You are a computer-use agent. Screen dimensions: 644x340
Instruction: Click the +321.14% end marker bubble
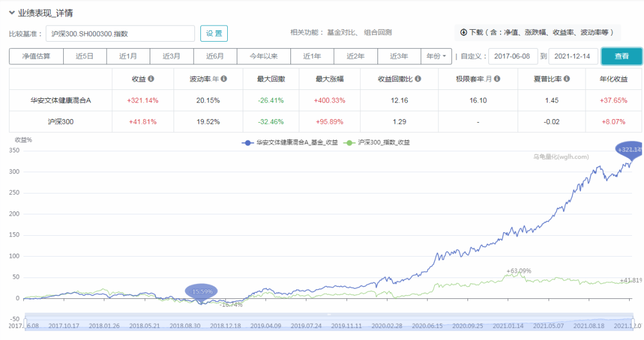click(629, 149)
